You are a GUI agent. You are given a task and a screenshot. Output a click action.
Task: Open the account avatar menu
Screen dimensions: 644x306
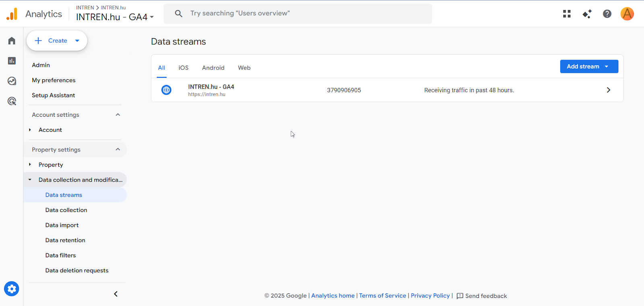point(627,14)
